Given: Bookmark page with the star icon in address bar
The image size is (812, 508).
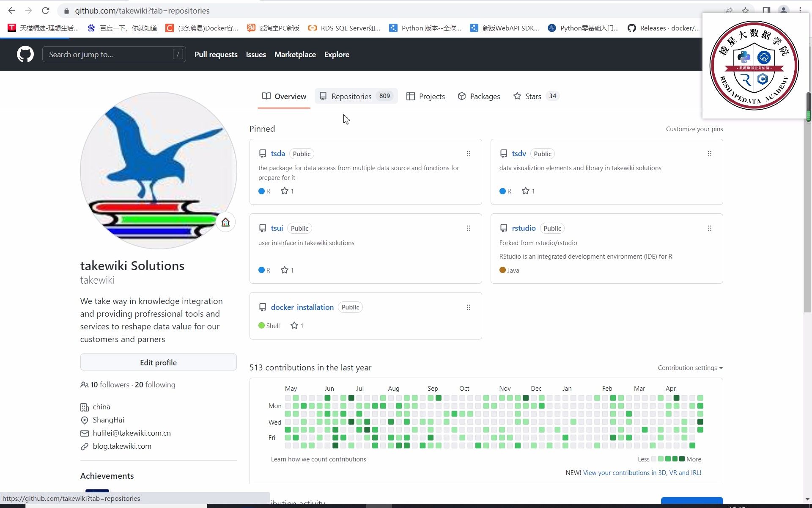Looking at the screenshot, I should point(745,11).
